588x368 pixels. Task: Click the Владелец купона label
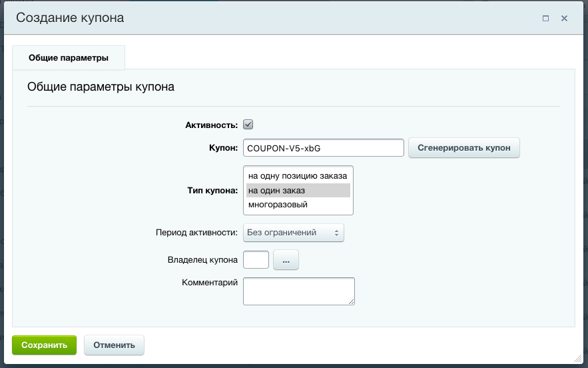point(202,260)
